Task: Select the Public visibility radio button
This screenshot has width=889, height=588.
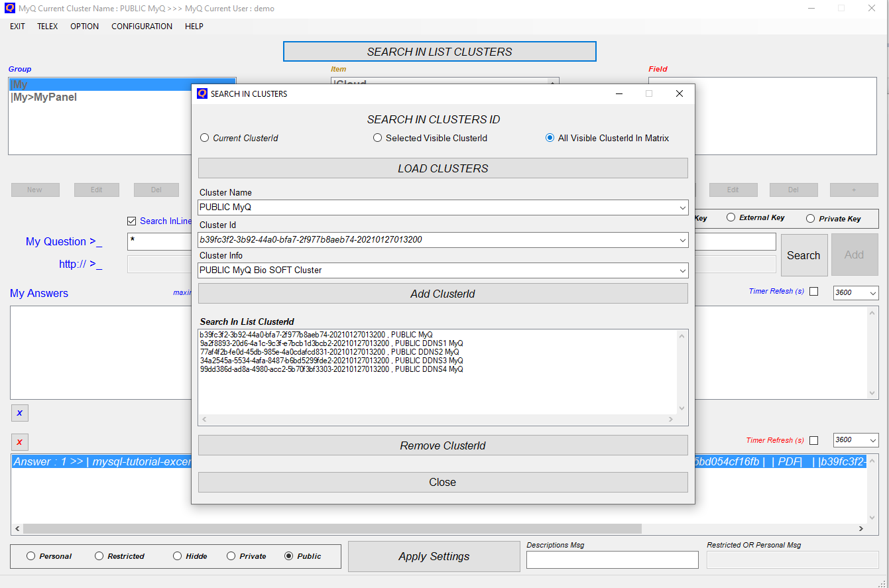Action: [x=288, y=556]
